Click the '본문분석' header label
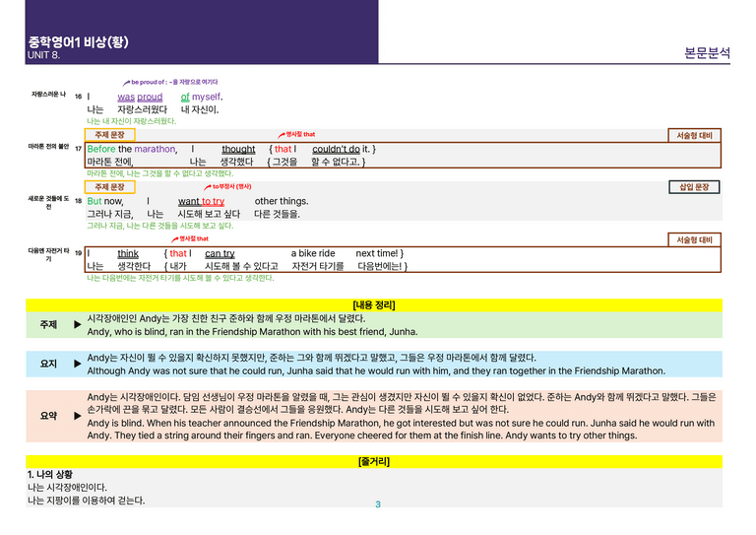Viewport: 756px width, 535px height. 707,52
